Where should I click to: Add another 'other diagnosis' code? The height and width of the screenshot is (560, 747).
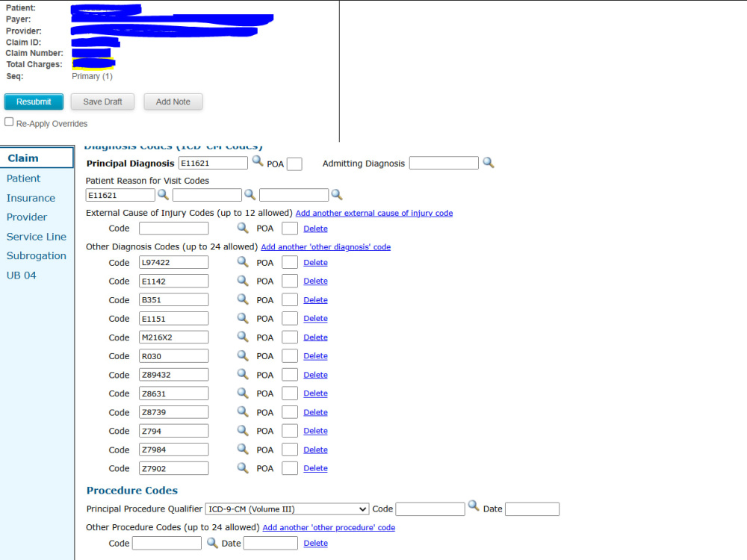pos(326,246)
